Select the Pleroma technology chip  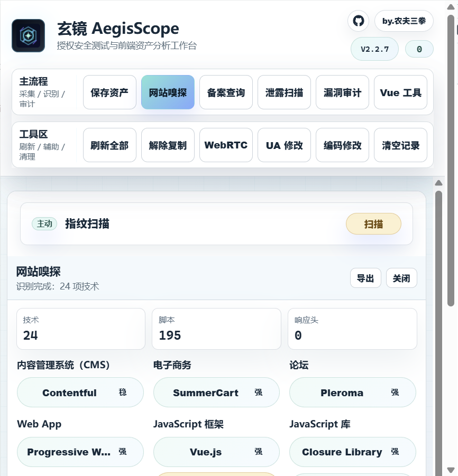tap(353, 392)
